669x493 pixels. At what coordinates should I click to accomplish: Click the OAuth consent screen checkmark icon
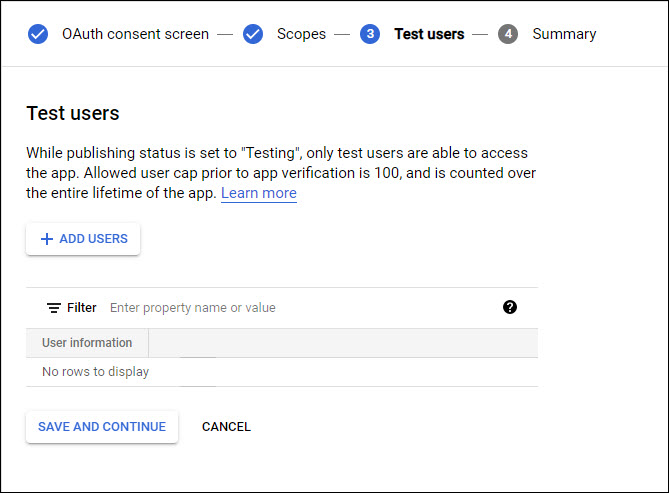[x=38, y=34]
